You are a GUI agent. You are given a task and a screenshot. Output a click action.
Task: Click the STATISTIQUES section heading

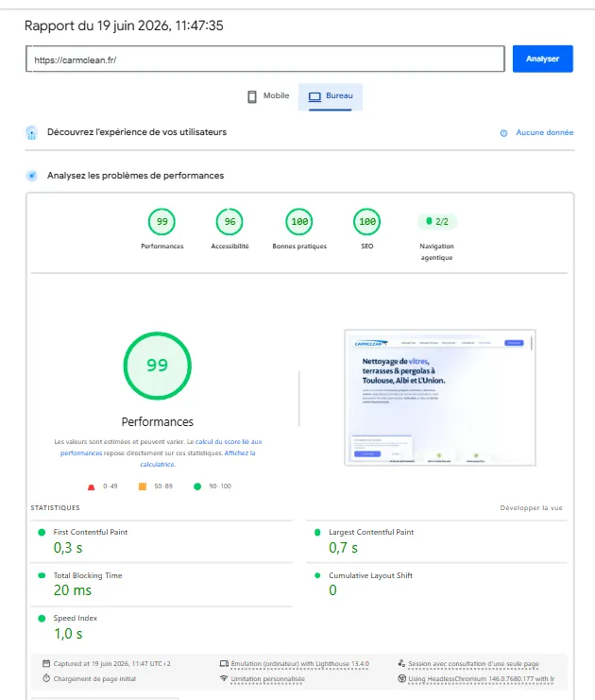click(x=56, y=508)
